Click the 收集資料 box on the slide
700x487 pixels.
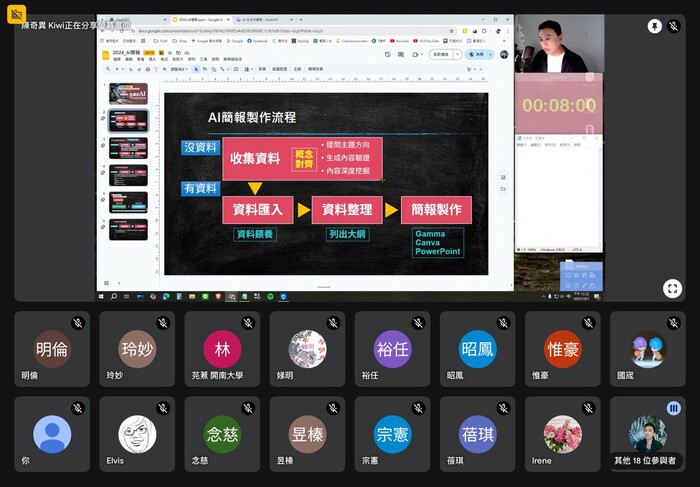255,158
